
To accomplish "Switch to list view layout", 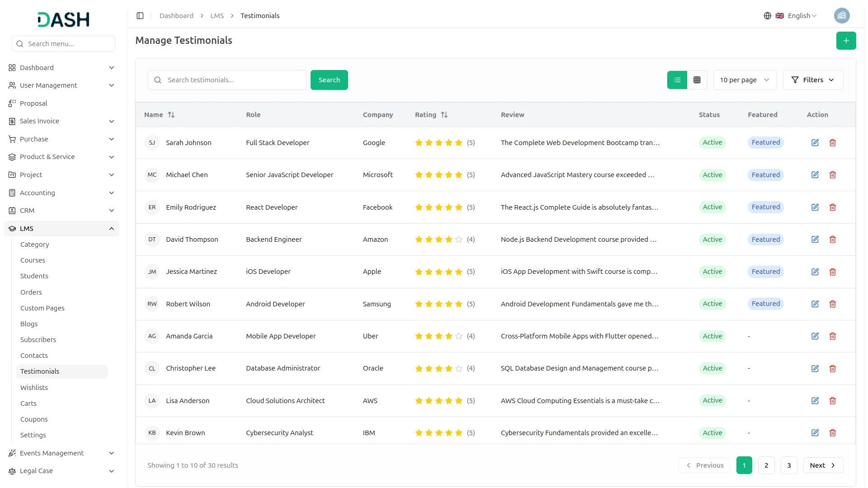I will [677, 80].
